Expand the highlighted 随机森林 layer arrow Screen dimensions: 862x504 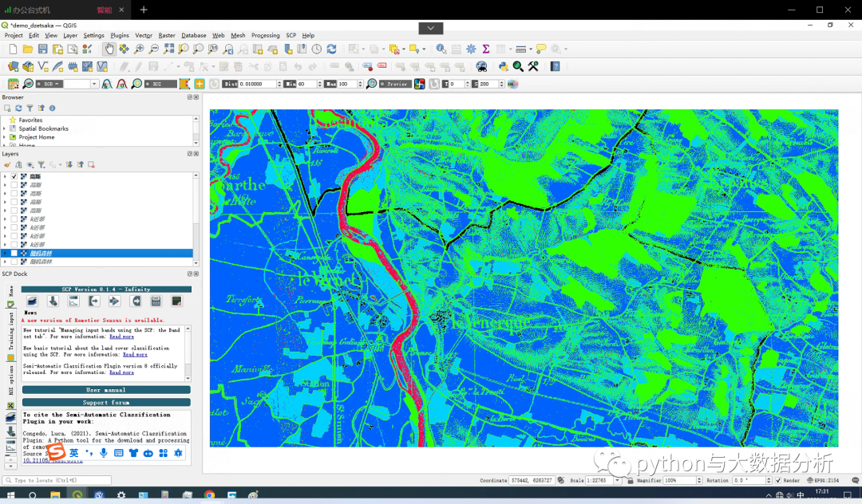pyautogui.click(x=5, y=253)
